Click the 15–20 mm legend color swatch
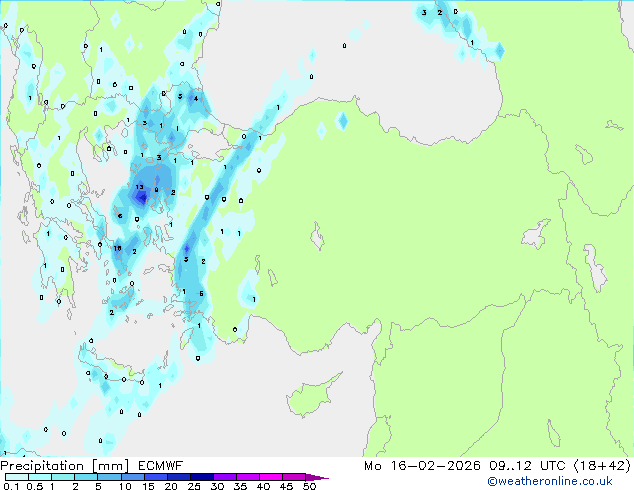Screen dimensions: 634x490 click(155, 477)
